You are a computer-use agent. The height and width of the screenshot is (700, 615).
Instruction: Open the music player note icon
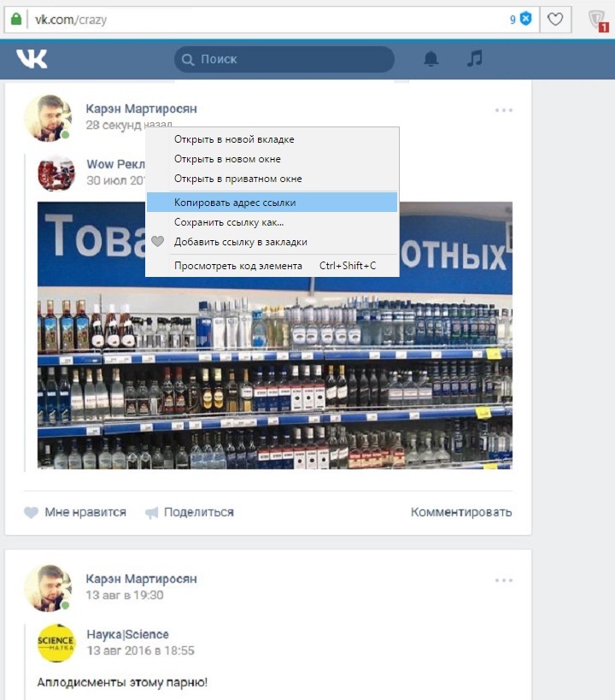tap(475, 59)
